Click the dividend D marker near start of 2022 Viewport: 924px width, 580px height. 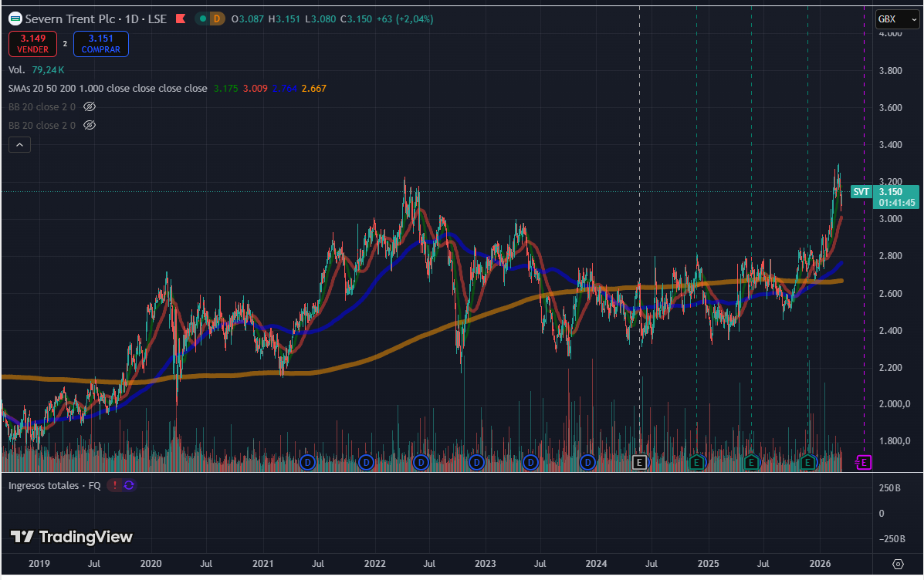[x=367, y=463]
